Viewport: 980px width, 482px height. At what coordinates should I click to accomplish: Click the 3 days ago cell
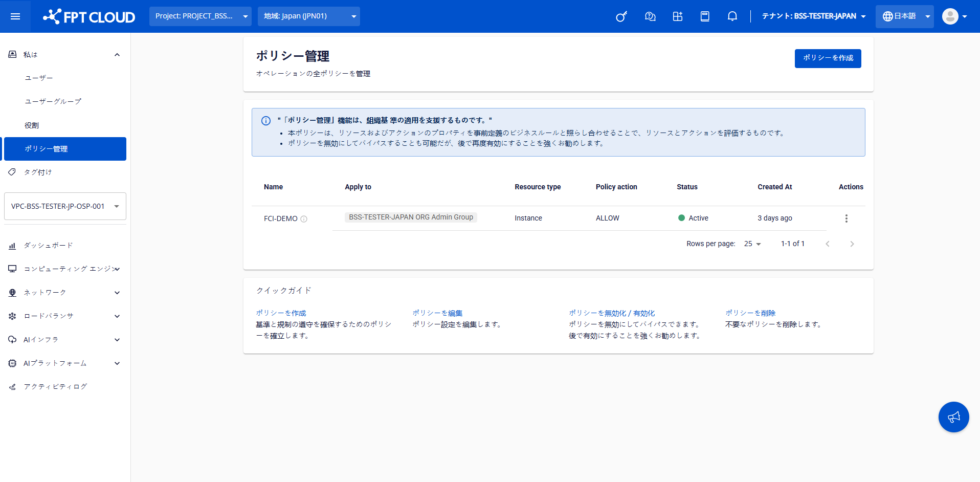[x=775, y=218]
